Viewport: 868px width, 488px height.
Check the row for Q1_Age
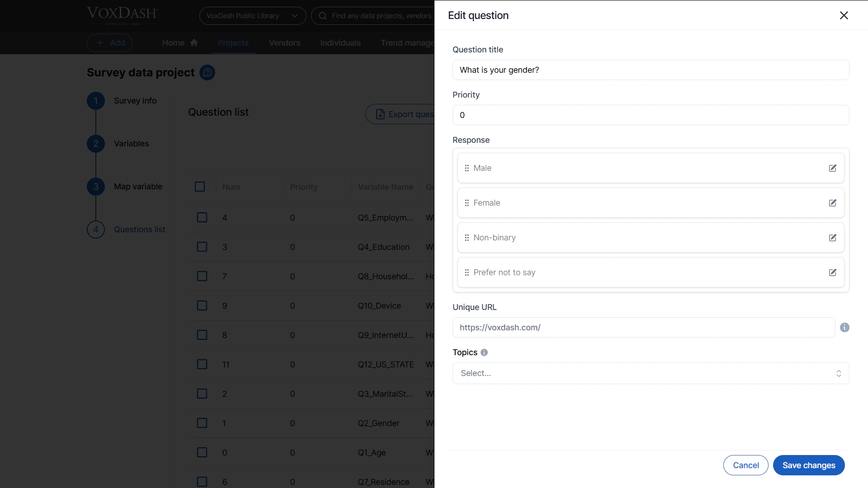click(x=202, y=452)
